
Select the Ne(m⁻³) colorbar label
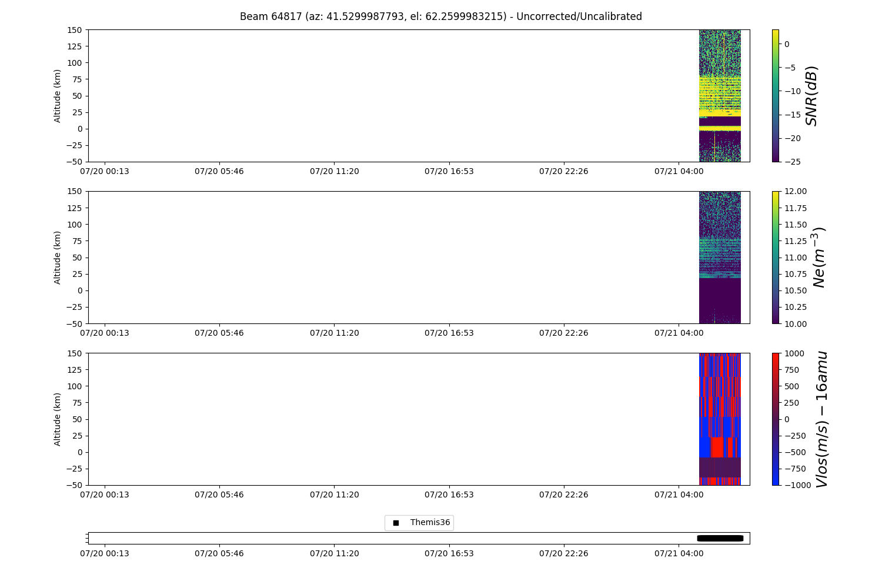(x=818, y=257)
